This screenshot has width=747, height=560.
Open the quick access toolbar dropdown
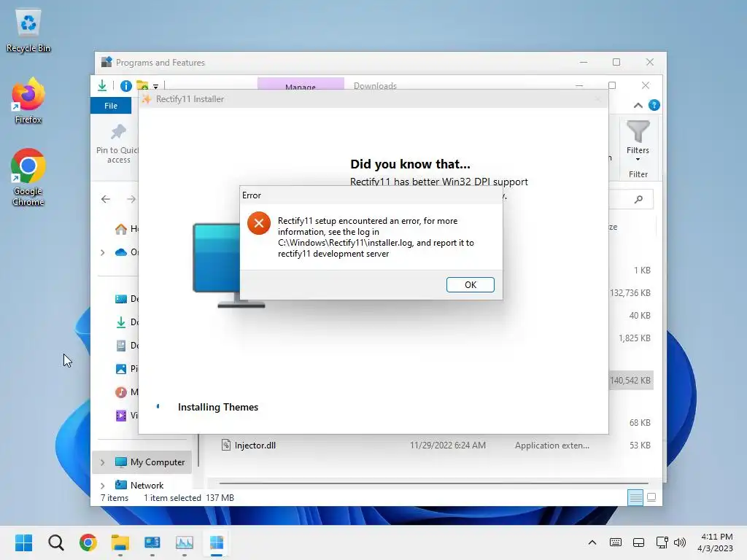tap(156, 87)
